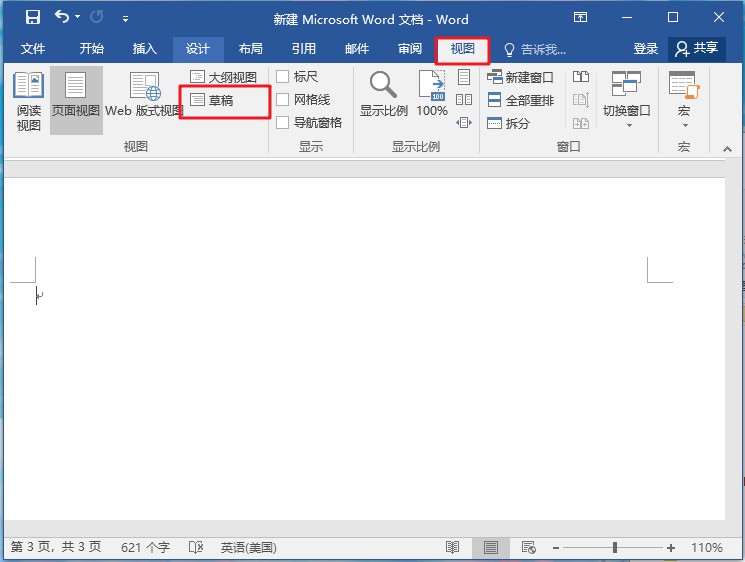Click the Save icon in title bar
This screenshot has height=562, width=745.
[33, 18]
